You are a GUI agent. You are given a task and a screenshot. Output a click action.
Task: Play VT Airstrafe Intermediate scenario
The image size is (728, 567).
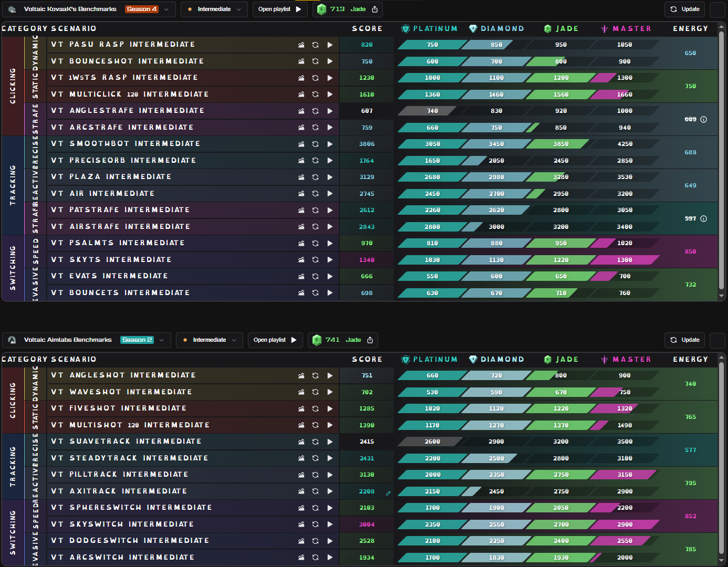coord(330,227)
